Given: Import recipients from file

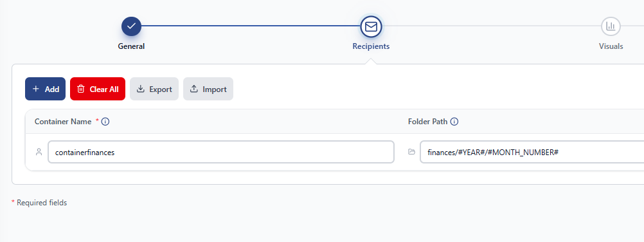Looking at the screenshot, I should (x=208, y=89).
